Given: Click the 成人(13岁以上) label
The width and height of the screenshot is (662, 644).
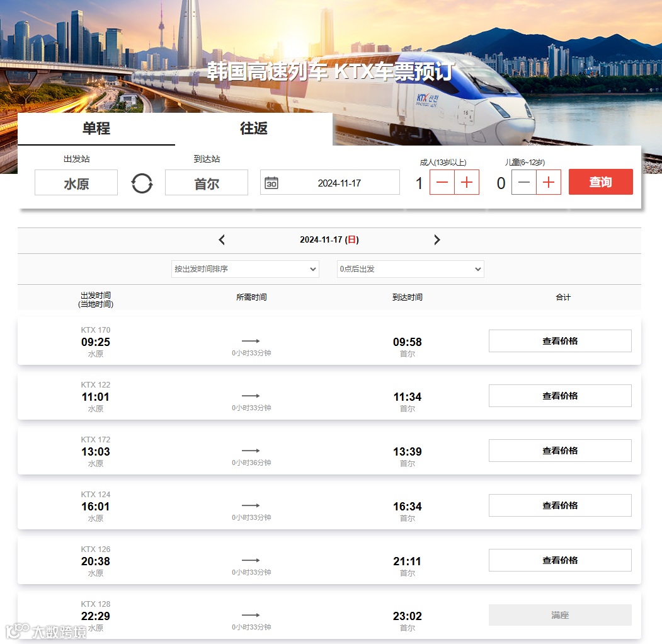Looking at the screenshot, I should pyautogui.click(x=443, y=163).
